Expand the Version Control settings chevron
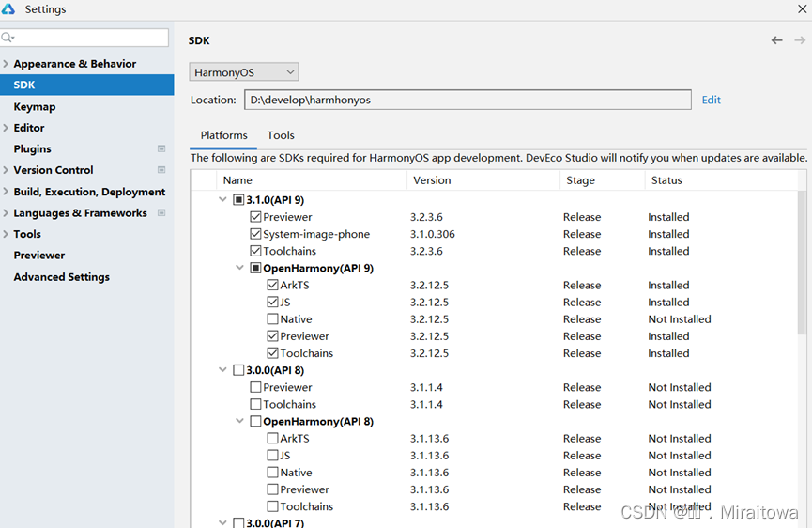The image size is (812, 528). pyautogui.click(x=6, y=170)
